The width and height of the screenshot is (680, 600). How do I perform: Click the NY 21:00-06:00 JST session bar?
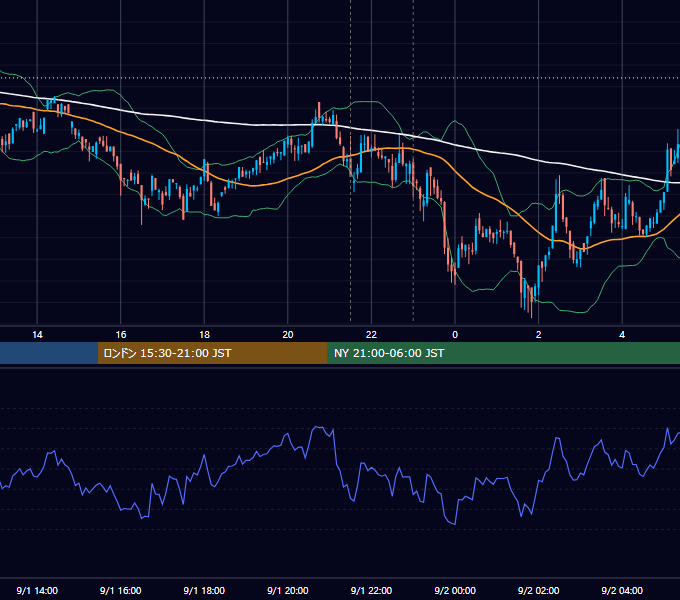coord(503,353)
